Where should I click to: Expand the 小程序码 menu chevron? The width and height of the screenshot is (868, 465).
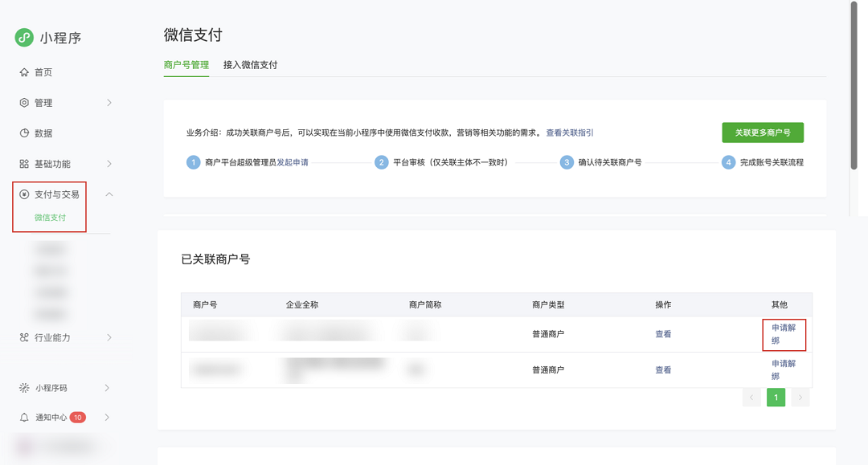108,388
